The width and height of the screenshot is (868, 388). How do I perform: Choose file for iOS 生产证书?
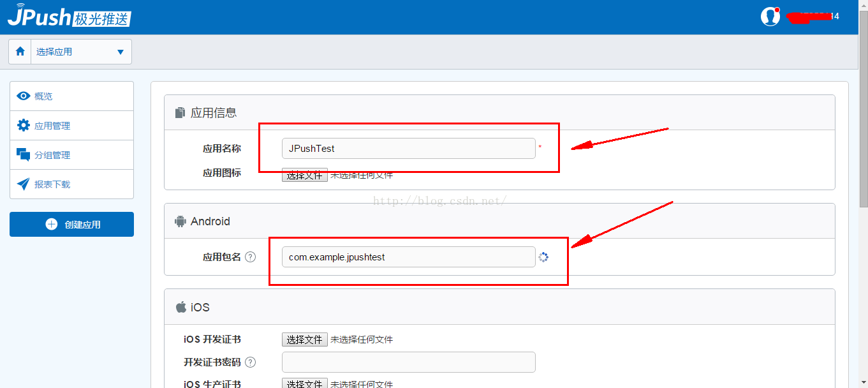[305, 384]
